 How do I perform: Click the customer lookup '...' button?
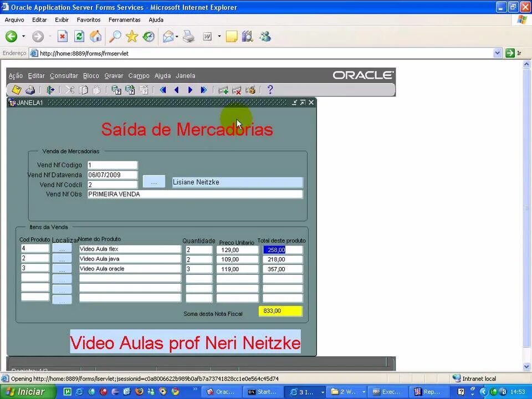[x=154, y=182]
